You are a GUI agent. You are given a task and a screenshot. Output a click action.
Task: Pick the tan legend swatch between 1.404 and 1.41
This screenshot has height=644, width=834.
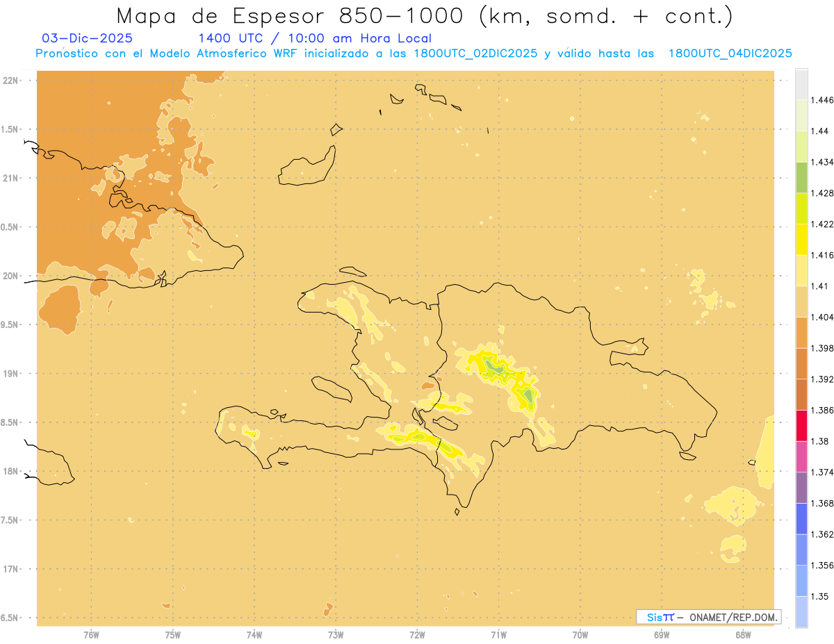coord(801,301)
